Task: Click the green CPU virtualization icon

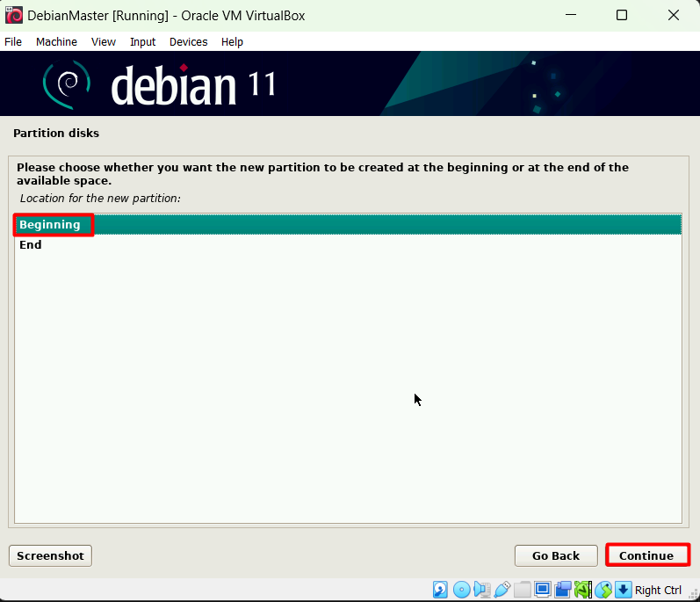Action: [583, 590]
